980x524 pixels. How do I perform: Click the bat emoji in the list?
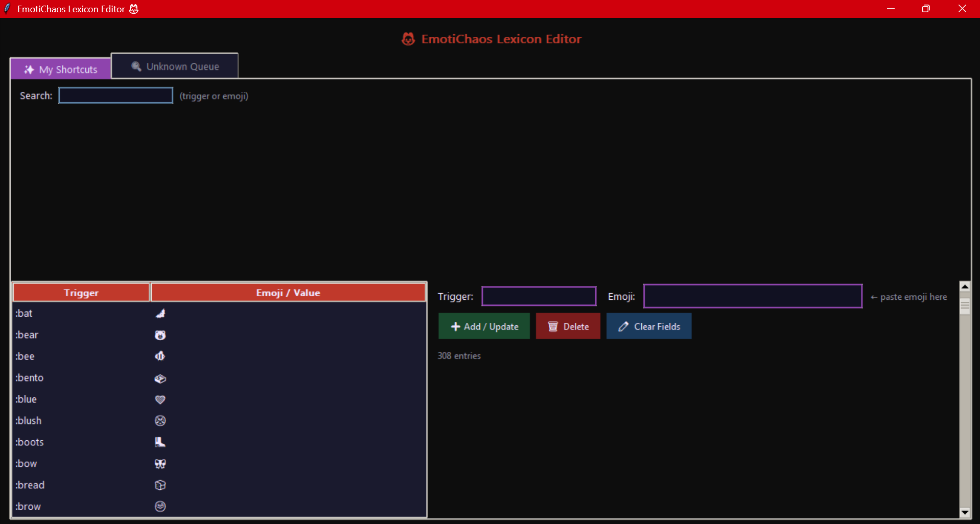click(160, 314)
